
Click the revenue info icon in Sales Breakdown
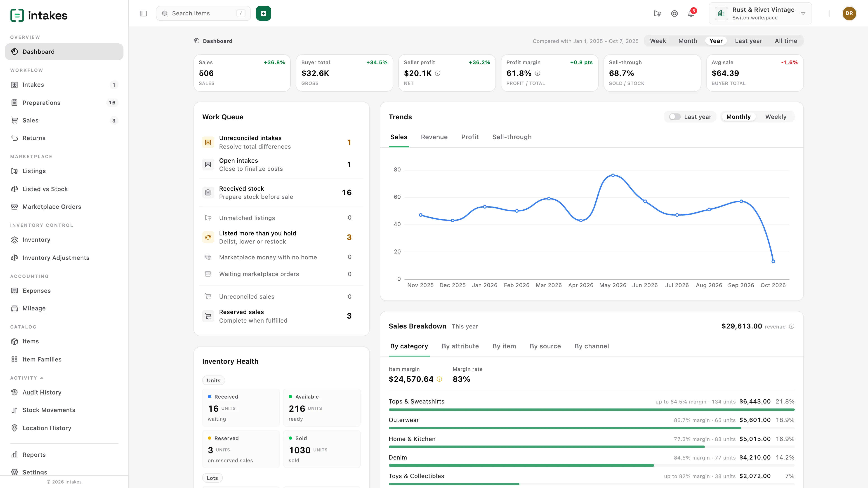[x=792, y=326]
